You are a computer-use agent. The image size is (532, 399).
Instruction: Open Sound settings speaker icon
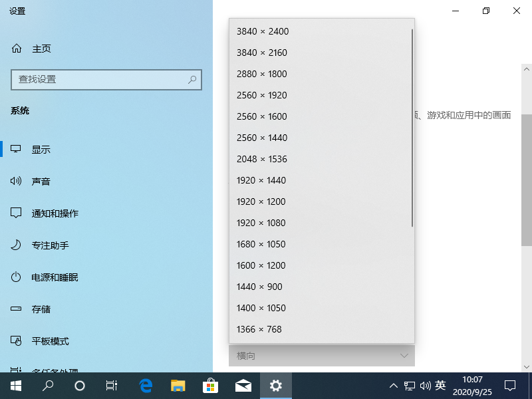[17, 182]
